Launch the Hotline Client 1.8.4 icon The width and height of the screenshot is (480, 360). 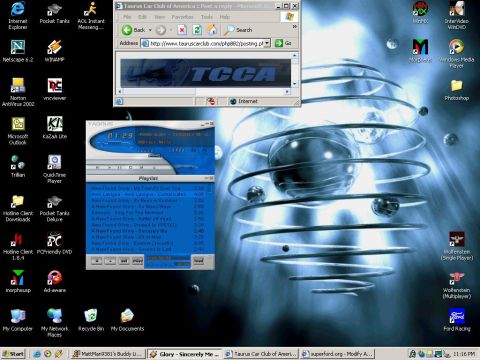(18, 246)
